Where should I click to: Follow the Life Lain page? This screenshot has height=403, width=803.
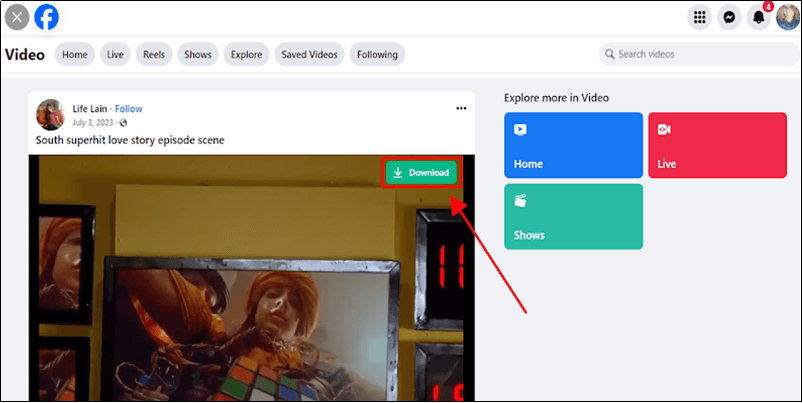pos(129,109)
